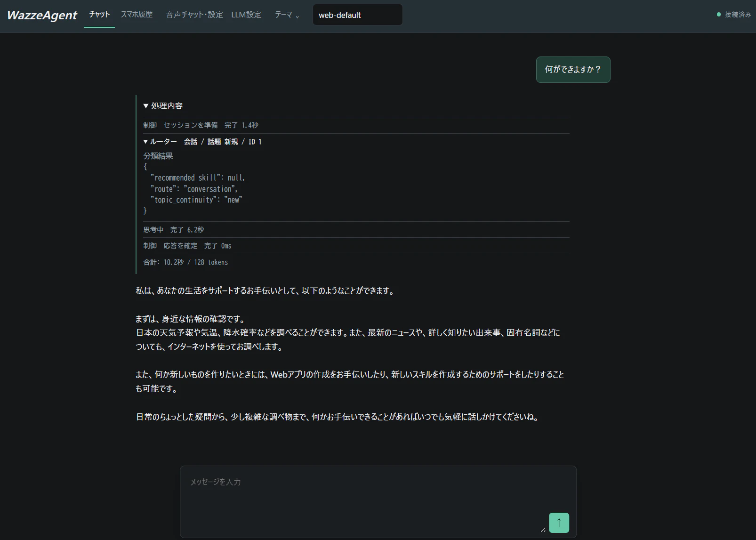
Task: Open the LLM設定 tab
Action: coord(246,15)
